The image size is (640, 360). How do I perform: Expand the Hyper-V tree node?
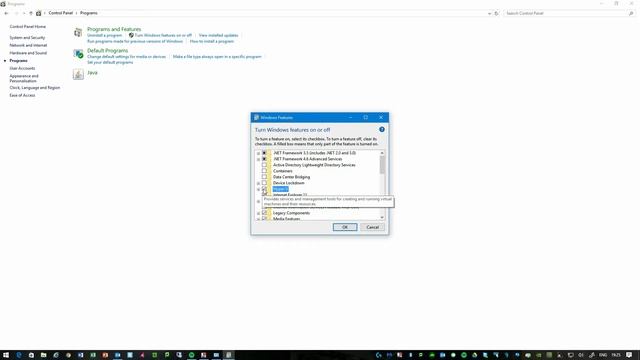pos(258,189)
